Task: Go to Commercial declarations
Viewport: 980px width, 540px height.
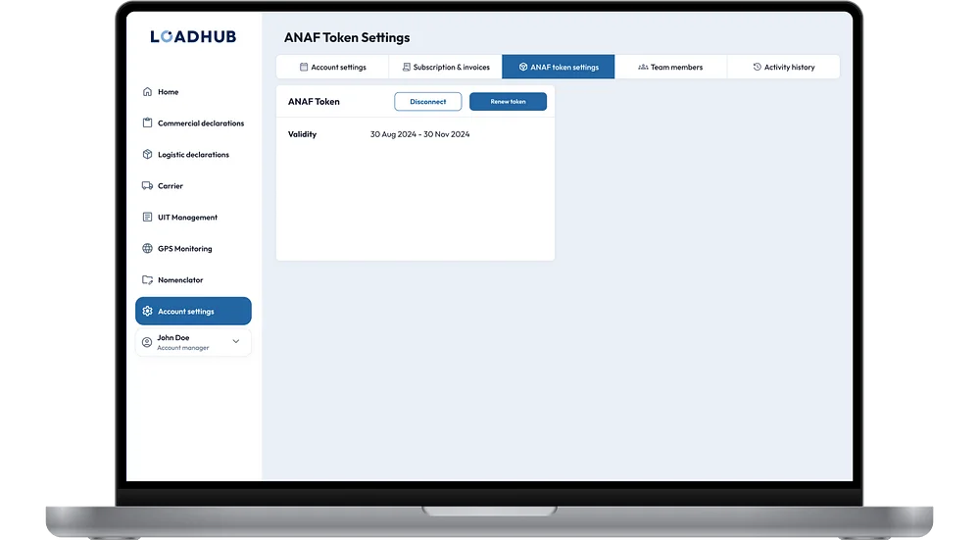Action: click(193, 123)
